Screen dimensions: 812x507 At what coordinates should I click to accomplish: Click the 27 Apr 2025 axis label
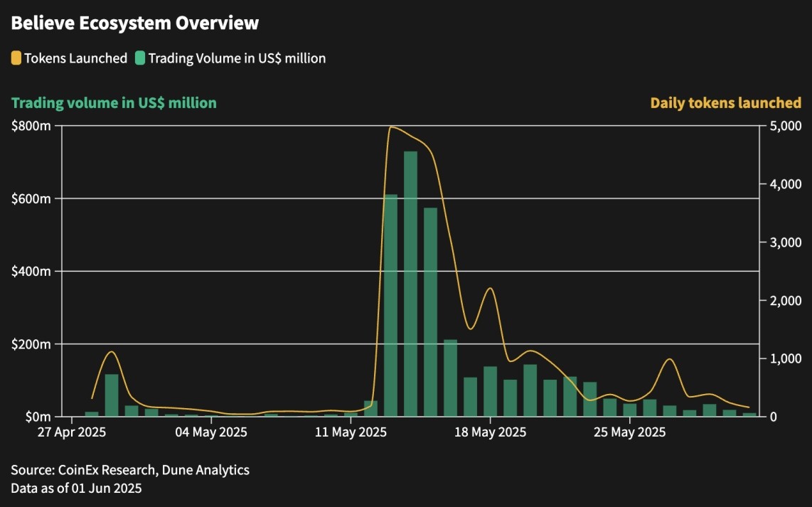(72, 432)
